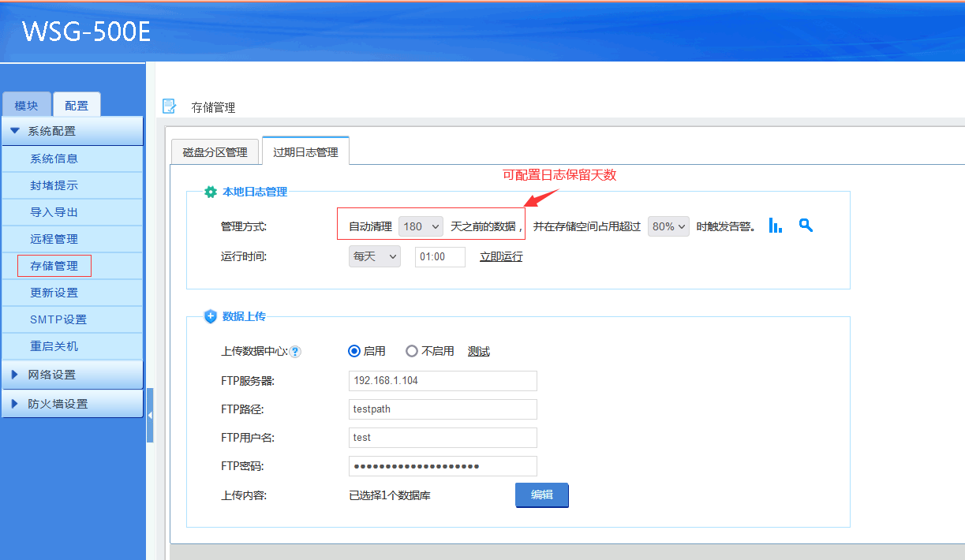Click the 立即运行 link
The height and width of the screenshot is (560, 965).
pyautogui.click(x=501, y=256)
